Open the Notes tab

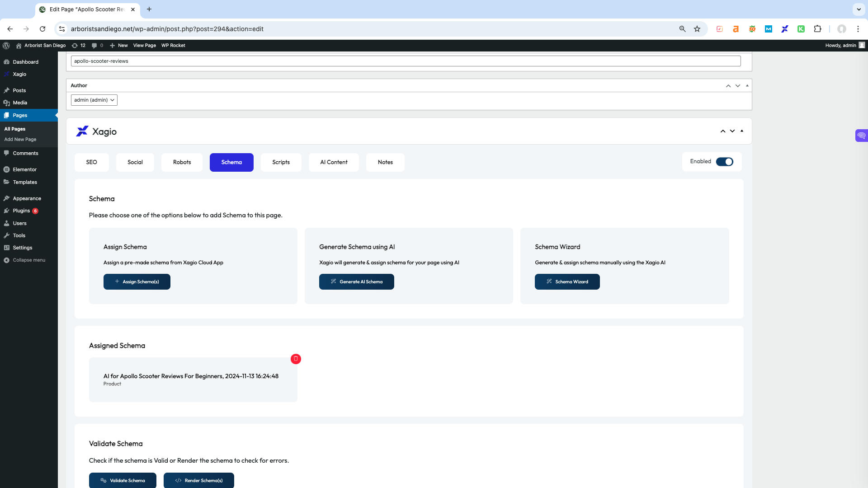pos(386,162)
